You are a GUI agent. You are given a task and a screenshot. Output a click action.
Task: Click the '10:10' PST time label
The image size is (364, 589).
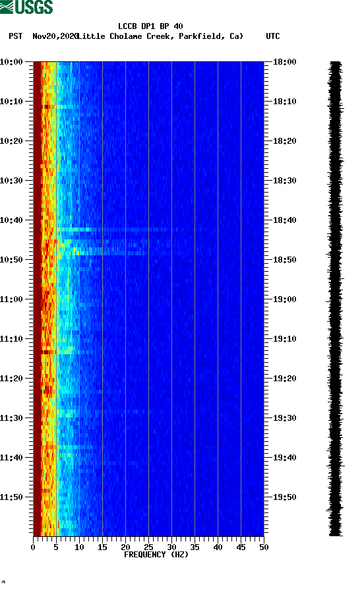click(x=11, y=101)
